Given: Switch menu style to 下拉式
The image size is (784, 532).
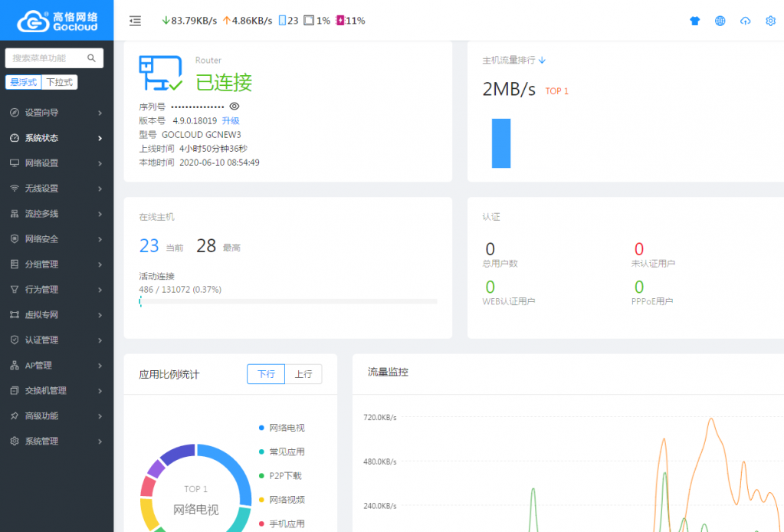Looking at the screenshot, I should coord(60,82).
